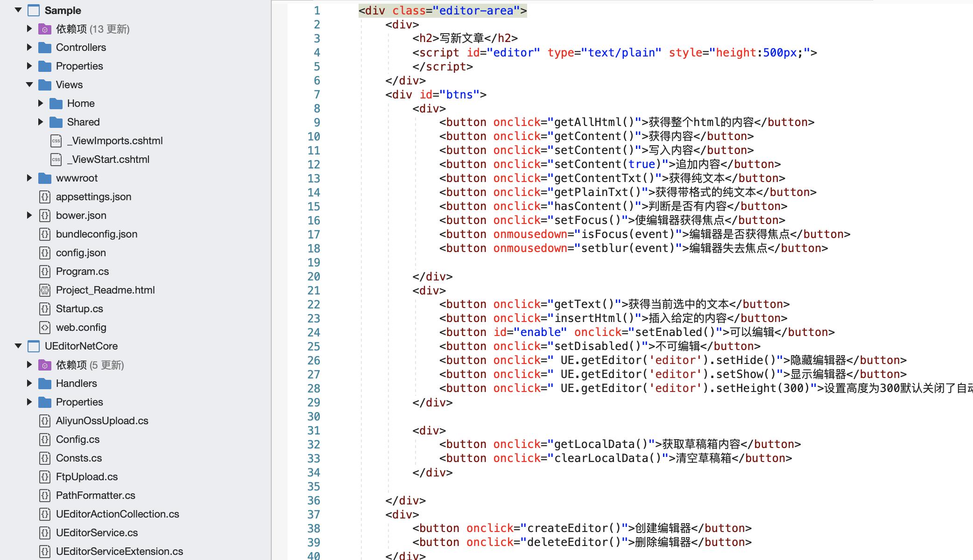Click the _ViewStart.cshtml file icon
Viewport: 973px width, 560px height.
pos(56,160)
